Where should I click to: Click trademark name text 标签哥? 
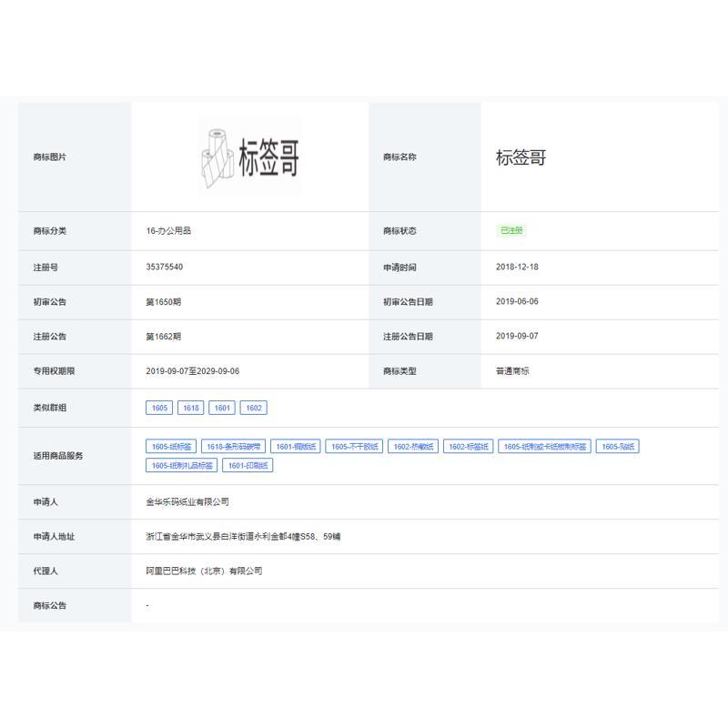[521, 157]
